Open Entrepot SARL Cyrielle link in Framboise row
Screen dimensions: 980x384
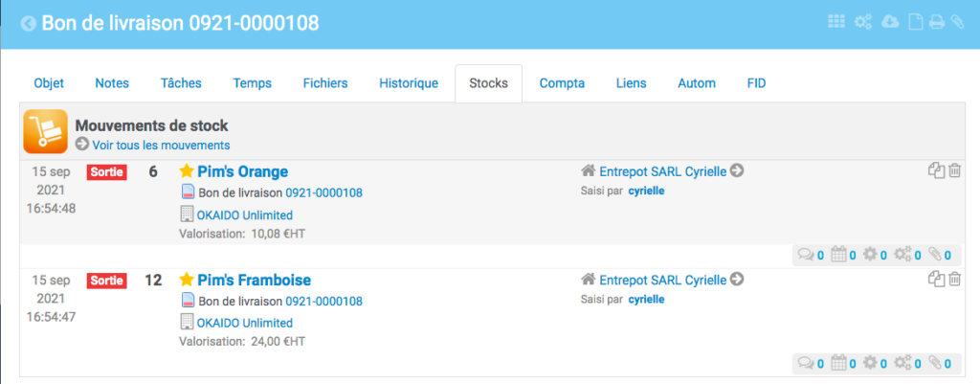click(x=663, y=280)
